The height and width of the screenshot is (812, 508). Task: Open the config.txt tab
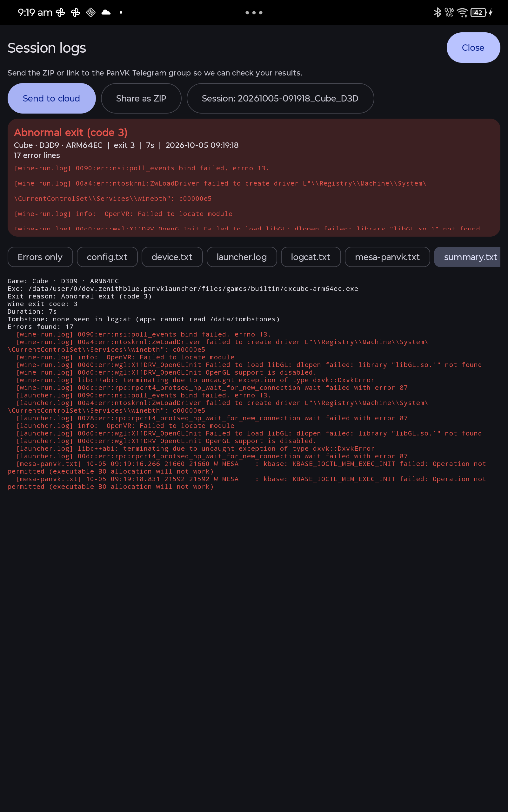pos(107,257)
